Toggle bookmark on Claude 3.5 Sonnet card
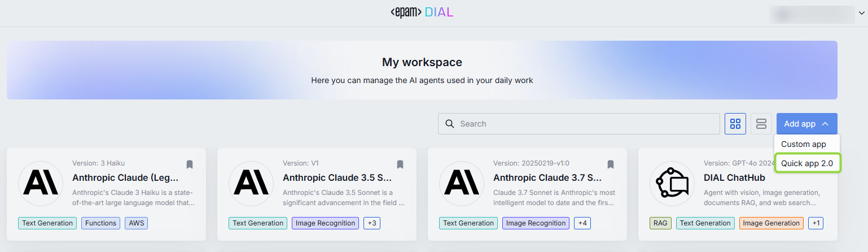This screenshot has width=868, height=252. (400, 164)
